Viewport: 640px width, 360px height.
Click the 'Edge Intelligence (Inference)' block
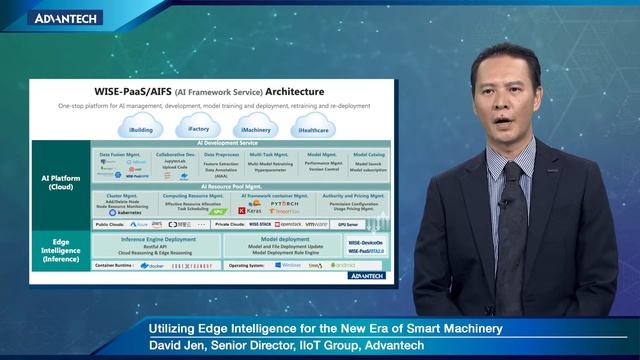[61, 251]
